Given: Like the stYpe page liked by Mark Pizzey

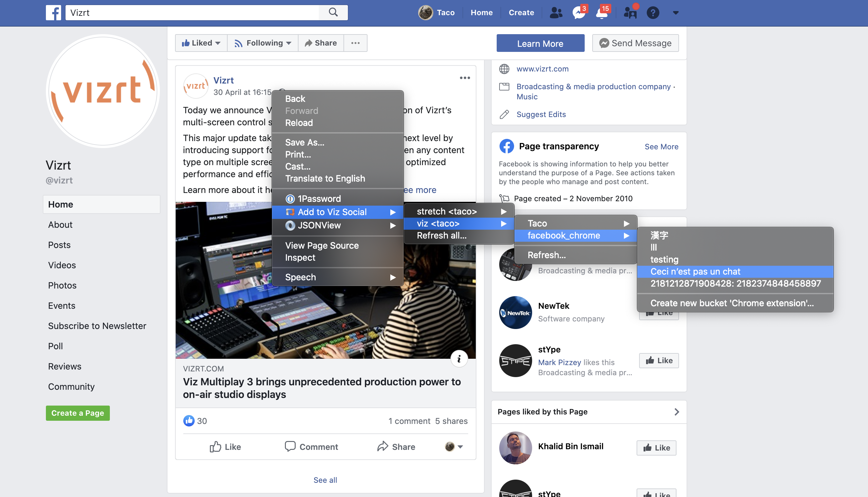Looking at the screenshot, I should point(659,360).
